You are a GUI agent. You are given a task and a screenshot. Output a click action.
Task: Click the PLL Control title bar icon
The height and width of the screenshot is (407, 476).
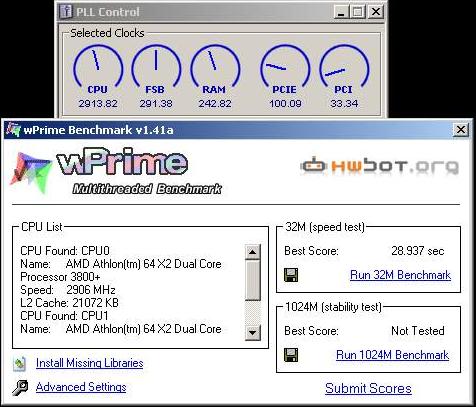tap(66, 12)
